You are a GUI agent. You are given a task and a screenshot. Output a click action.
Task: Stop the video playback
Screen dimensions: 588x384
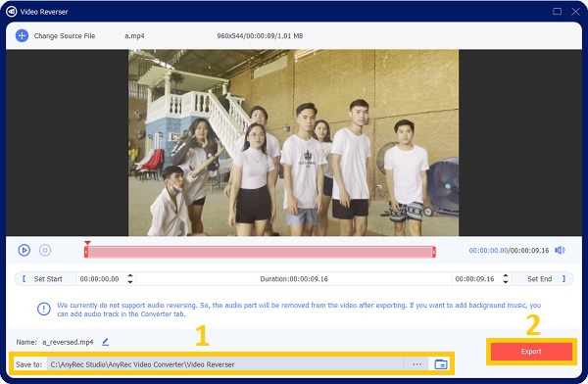(x=45, y=250)
